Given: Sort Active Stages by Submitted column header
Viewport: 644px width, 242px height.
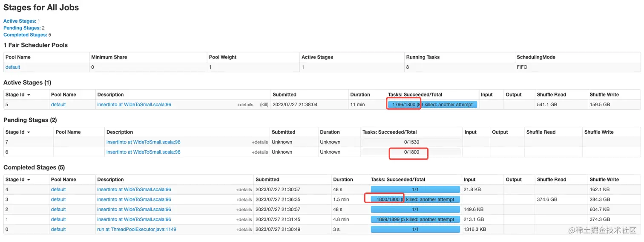Looking at the screenshot, I should (285, 95).
